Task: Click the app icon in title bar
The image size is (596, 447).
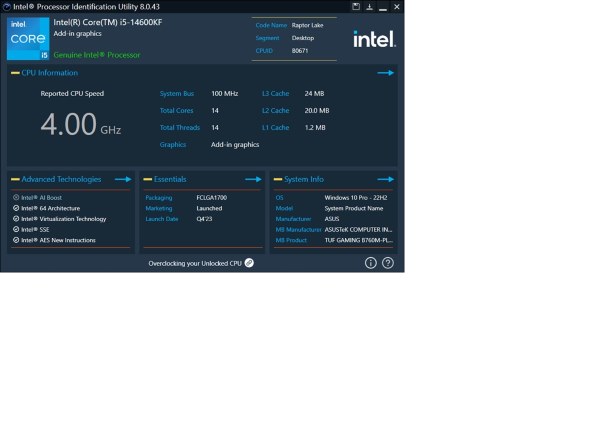Action: [x=6, y=6]
